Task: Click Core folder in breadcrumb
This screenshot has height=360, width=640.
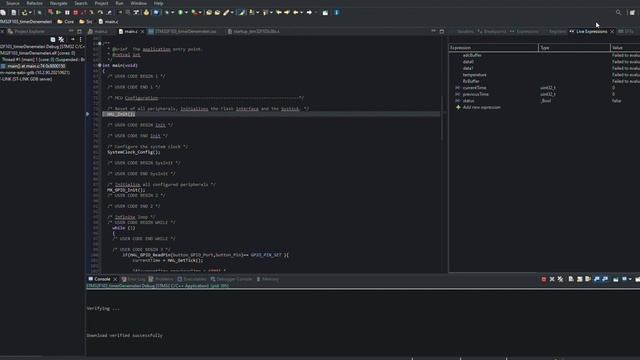Action: [x=66, y=22]
